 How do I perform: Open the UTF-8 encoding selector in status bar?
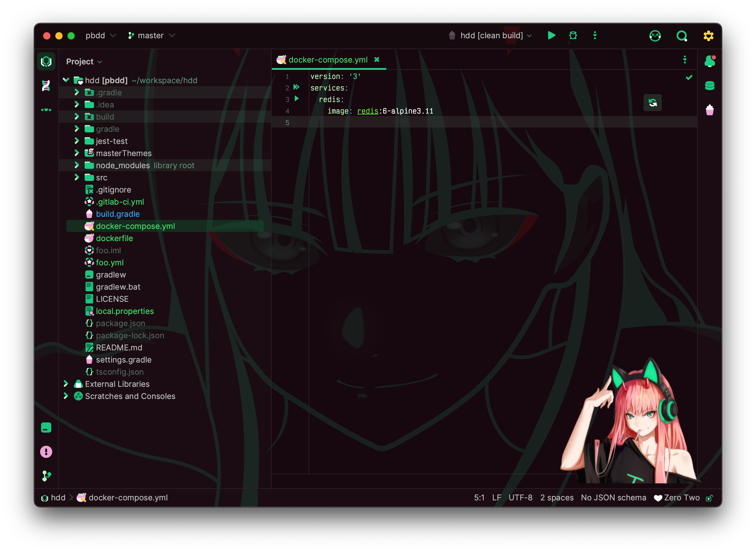(x=521, y=498)
